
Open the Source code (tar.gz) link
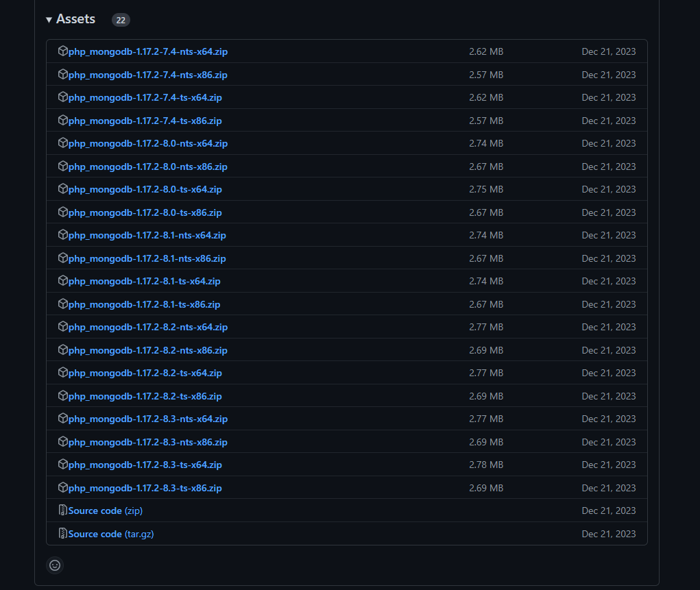coord(111,534)
